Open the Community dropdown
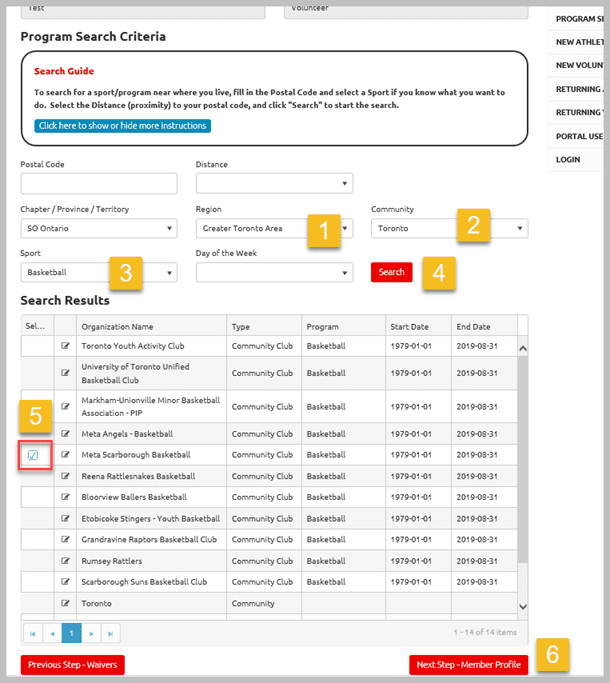610x683 pixels. [x=450, y=228]
